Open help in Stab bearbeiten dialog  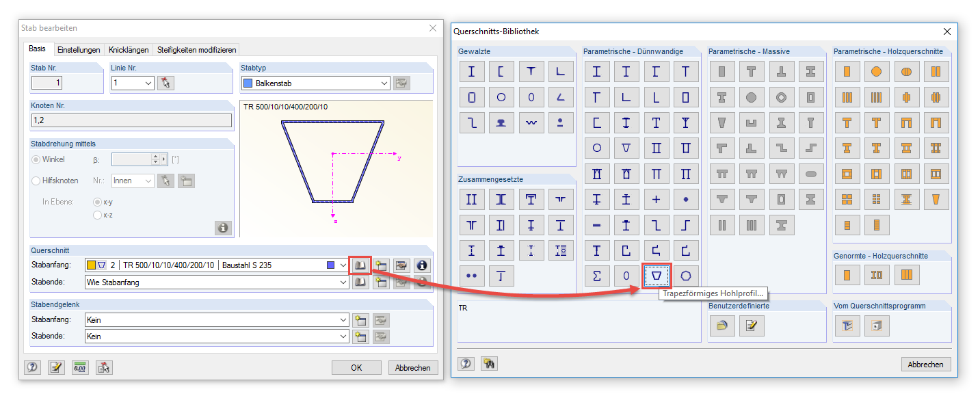point(32,367)
